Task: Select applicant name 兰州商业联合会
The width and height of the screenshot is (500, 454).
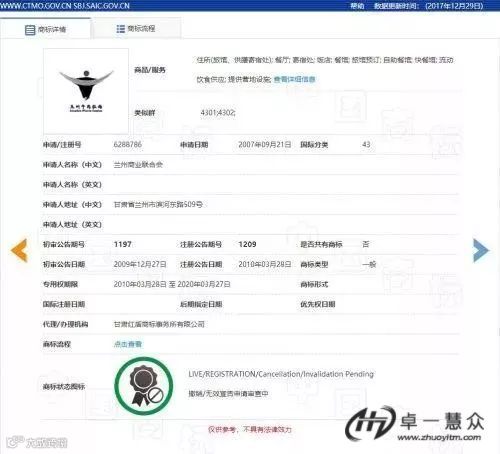Action: 138,164
